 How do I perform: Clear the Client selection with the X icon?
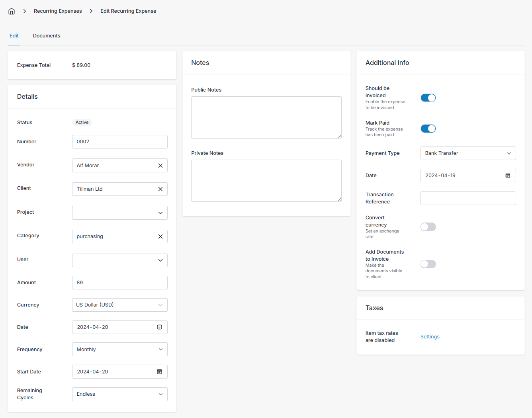point(160,189)
